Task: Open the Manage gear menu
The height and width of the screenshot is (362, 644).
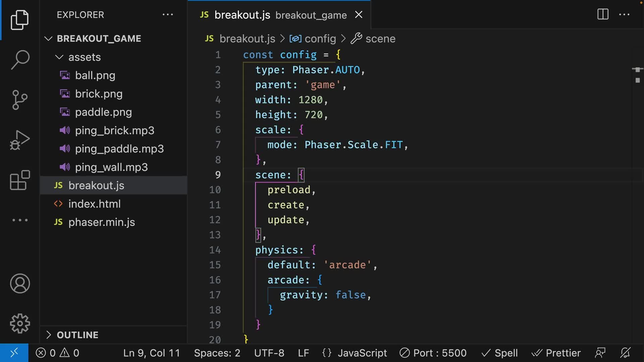Action: (20, 323)
